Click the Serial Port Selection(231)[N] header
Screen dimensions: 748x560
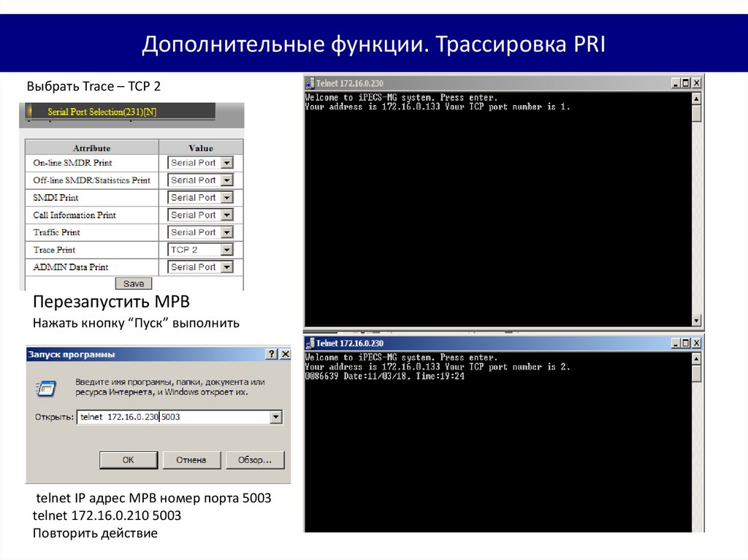[x=102, y=112]
